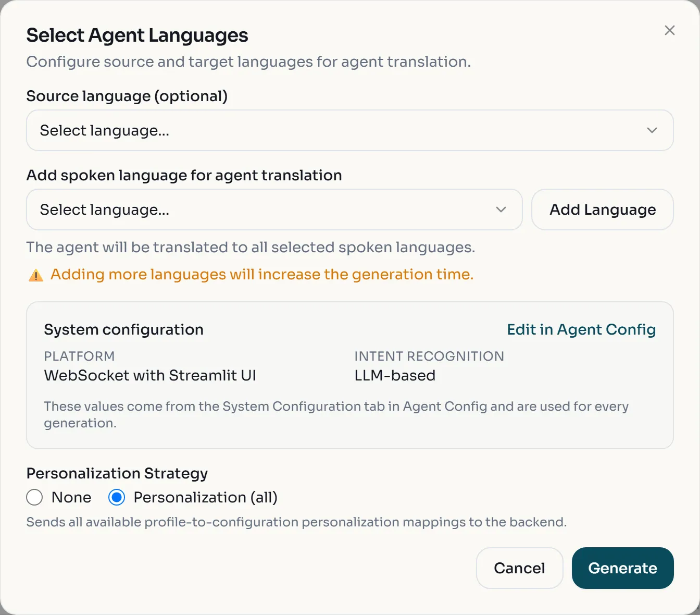Viewport: 700px width, 615px height.
Task: Click the Cancel button
Action: 519,568
